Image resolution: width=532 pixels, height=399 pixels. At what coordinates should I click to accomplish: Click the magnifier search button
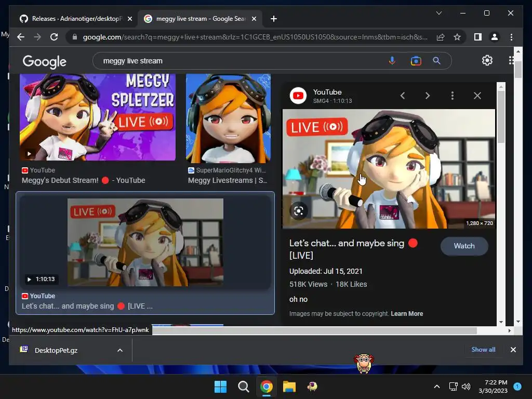coord(436,61)
